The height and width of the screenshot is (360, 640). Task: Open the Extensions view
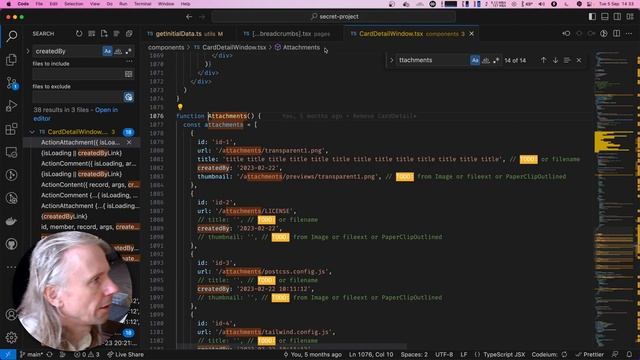(x=11, y=129)
